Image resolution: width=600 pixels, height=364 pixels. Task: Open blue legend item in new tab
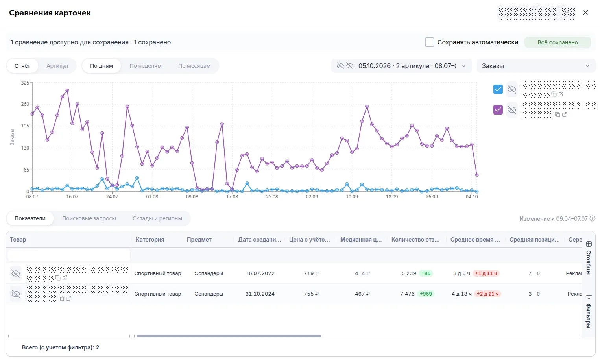coord(561,94)
